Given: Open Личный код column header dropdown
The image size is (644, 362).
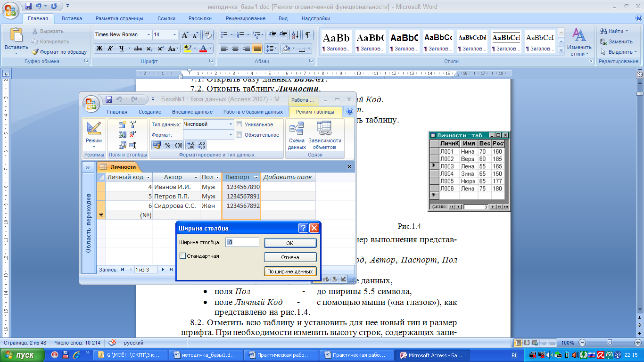Looking at the screenshot, I should (148, 177).
